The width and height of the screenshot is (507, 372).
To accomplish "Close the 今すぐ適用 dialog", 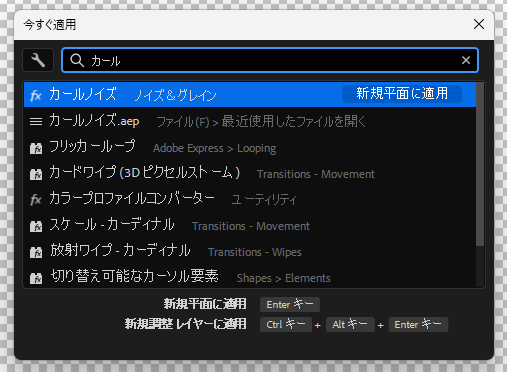I will click(479, 24).
